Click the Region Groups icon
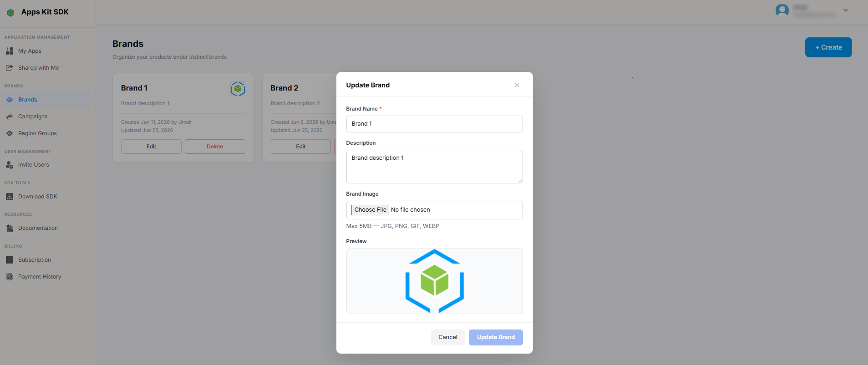The width and height of the screenshot is (868, 365). tap(10, 133)
